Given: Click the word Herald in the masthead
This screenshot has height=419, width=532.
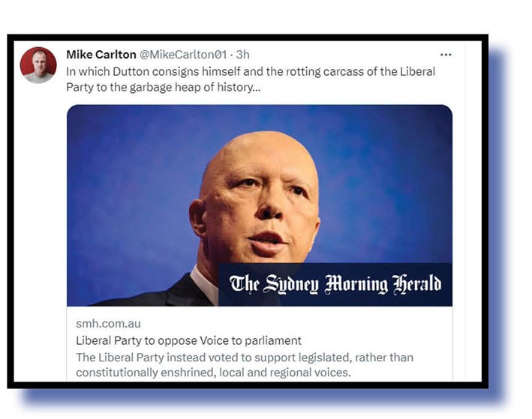Looking at the screenshot, I should [417, 284].
